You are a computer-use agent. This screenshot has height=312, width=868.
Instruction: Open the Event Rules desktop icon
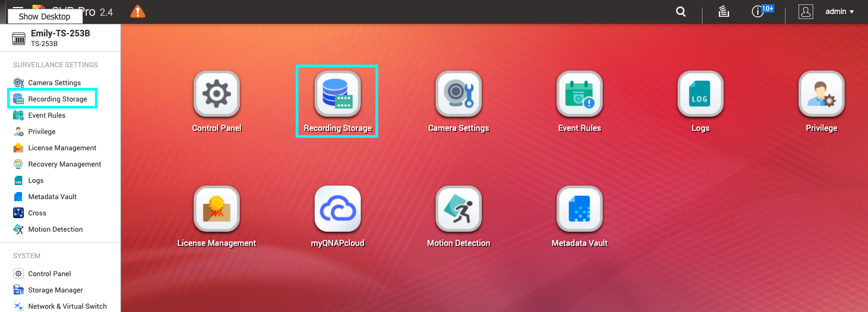click(x=579, y=94)
